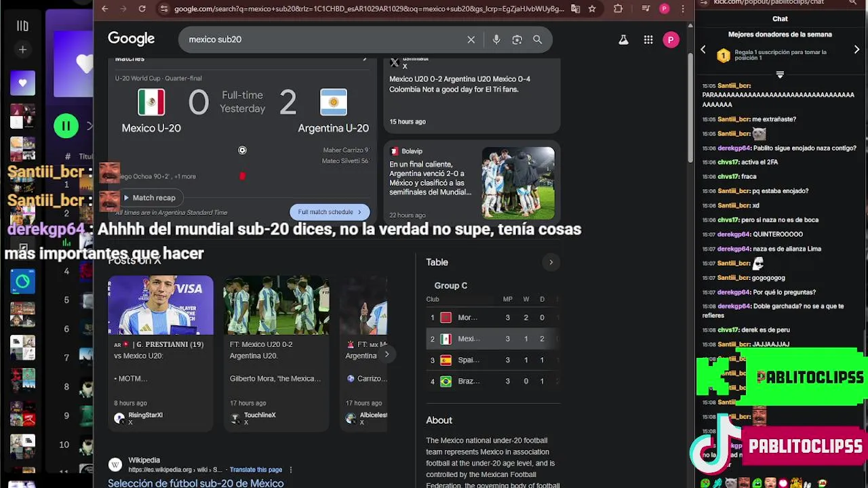Screen dimensions: 868x488
Task: Show more posts with carousel arrow
Action: point(387,354)
